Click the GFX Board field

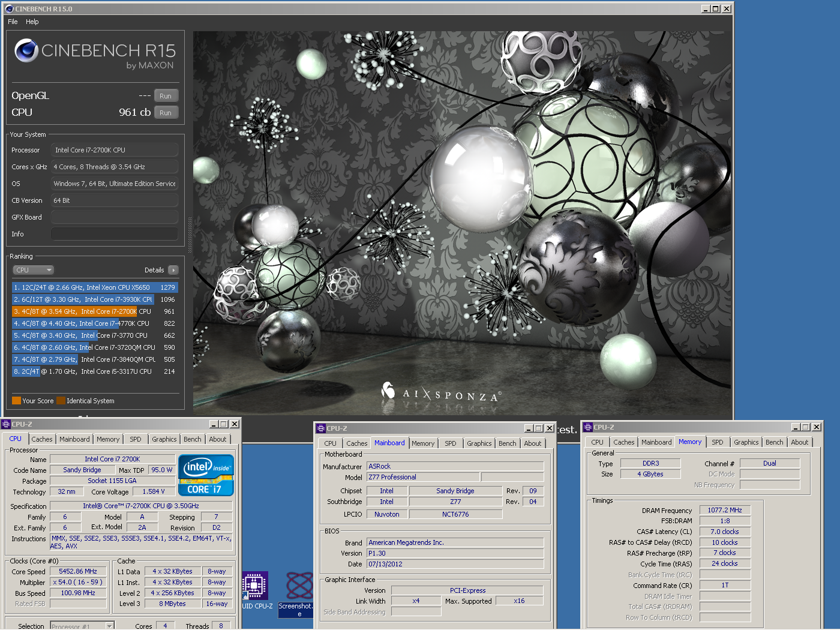coord(114,217)
